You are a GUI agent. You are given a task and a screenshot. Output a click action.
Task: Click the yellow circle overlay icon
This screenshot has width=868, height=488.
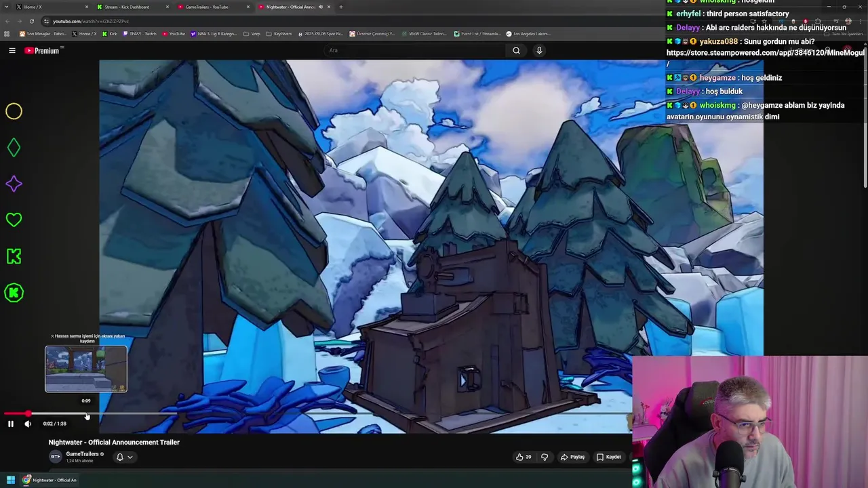coord(14,111)
